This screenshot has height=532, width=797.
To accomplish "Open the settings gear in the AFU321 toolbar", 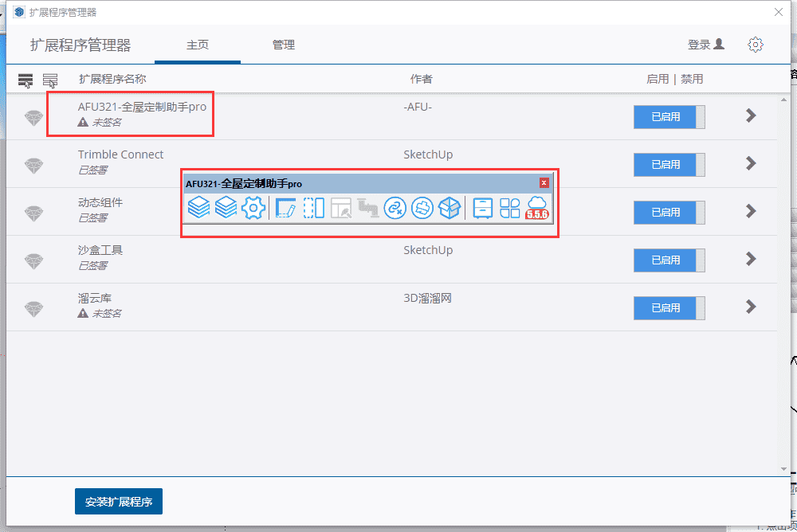I will (254, 208).
